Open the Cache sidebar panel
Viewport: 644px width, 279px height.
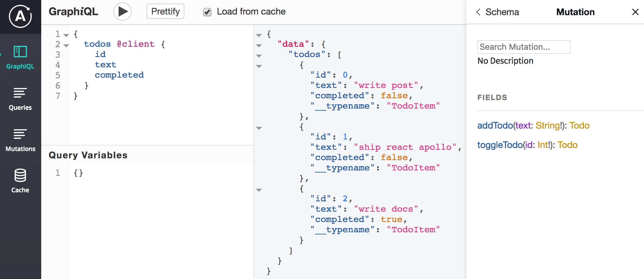click(x=20, y=181)
